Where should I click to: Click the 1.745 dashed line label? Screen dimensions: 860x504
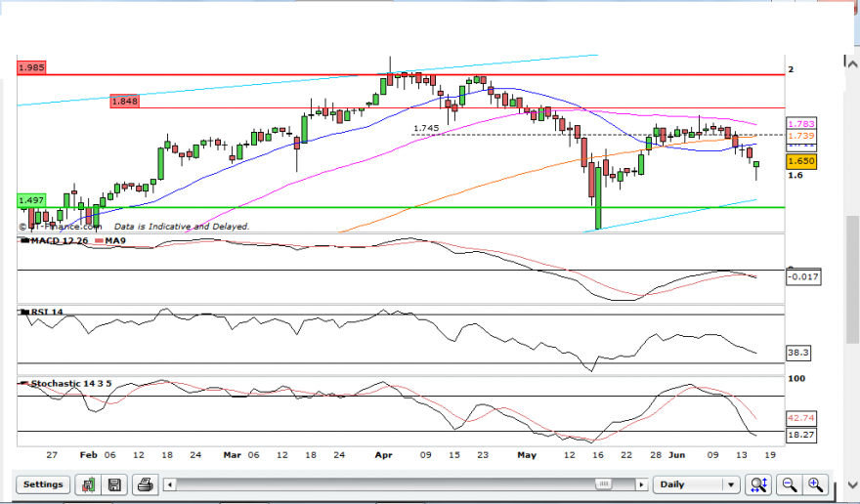[426, 128]
